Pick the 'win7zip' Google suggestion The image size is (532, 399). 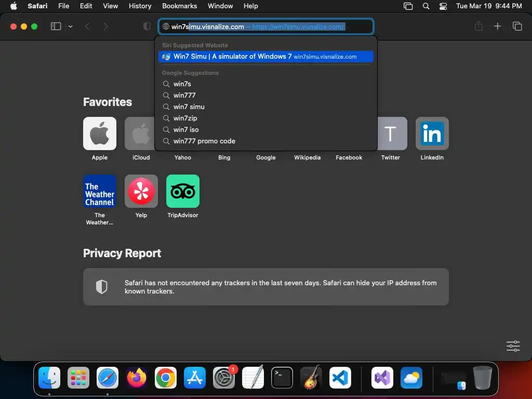(266, 118)
